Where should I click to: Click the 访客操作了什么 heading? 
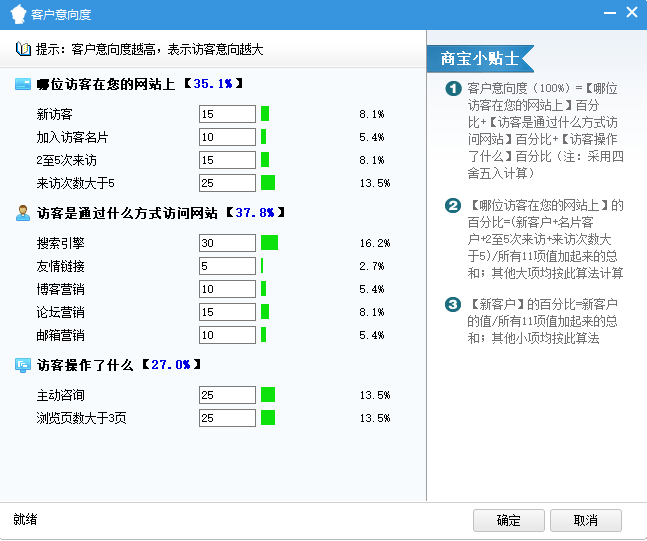pyautogui.click(x=85, y=365)
